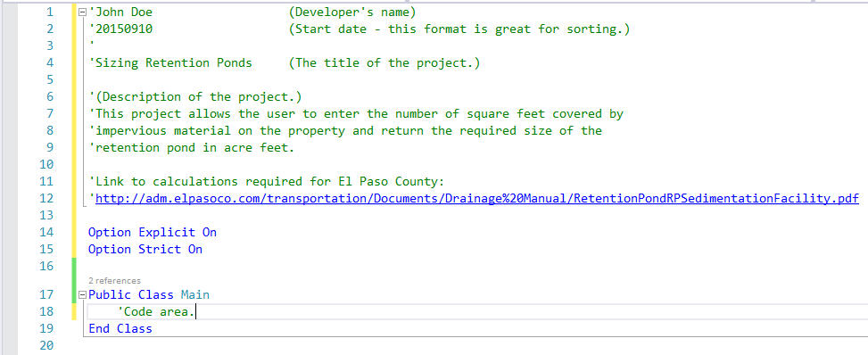Click the 'John Doe' comment text

click(x=120, y=12)
